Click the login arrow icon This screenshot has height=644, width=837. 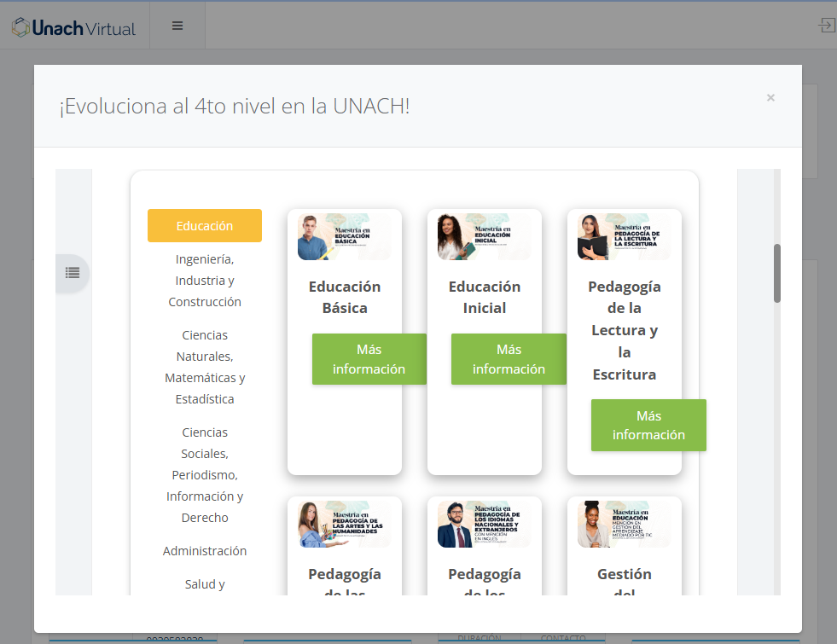826,26
